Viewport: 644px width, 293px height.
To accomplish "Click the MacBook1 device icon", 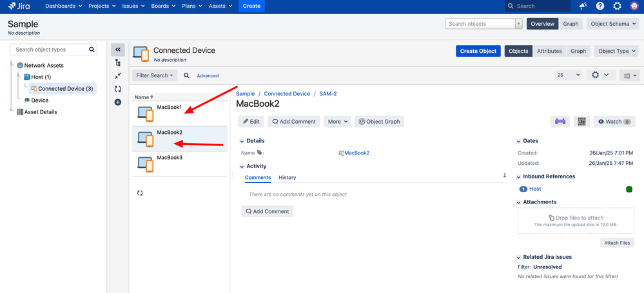I will click(146, 114).
